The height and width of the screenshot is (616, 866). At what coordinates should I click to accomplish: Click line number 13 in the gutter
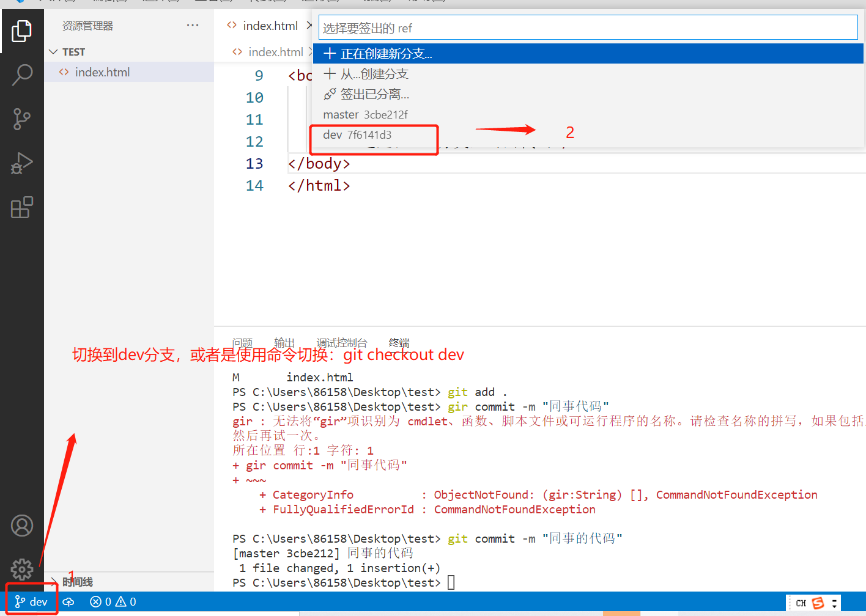(x=254, y=164)
